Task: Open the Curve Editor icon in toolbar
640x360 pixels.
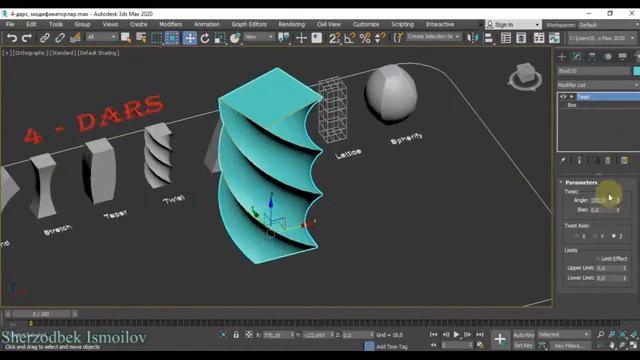Action: tap(554, 38)
